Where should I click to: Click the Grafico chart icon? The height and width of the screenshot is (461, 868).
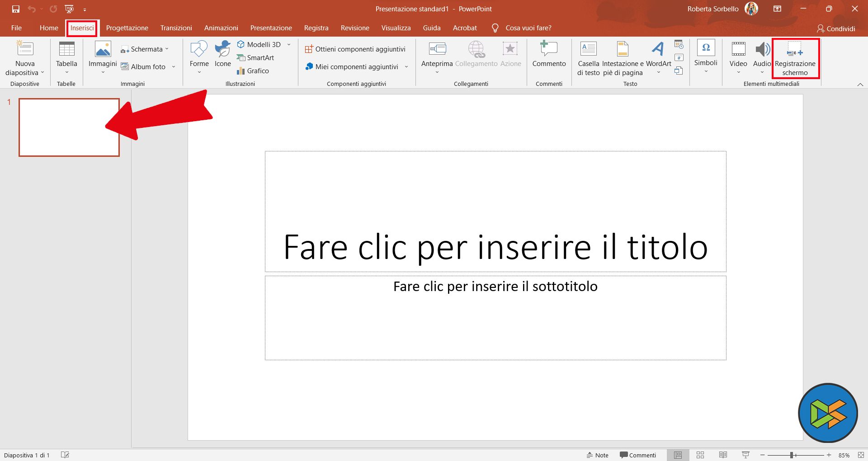point(241,71)
